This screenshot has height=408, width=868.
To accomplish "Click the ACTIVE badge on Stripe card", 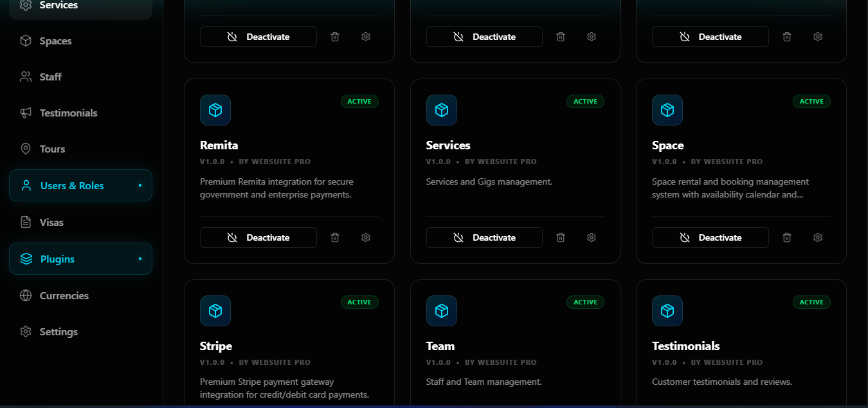I will 359,302.
